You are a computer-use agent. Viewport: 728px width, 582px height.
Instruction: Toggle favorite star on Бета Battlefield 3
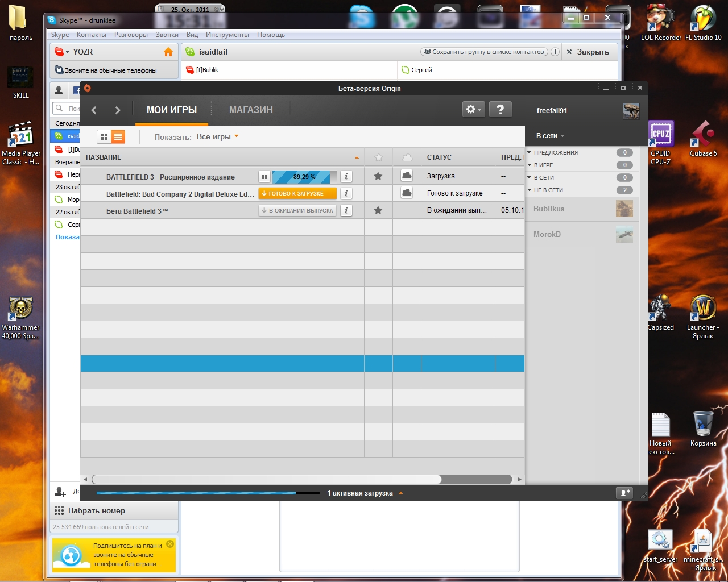click(378, 210)
